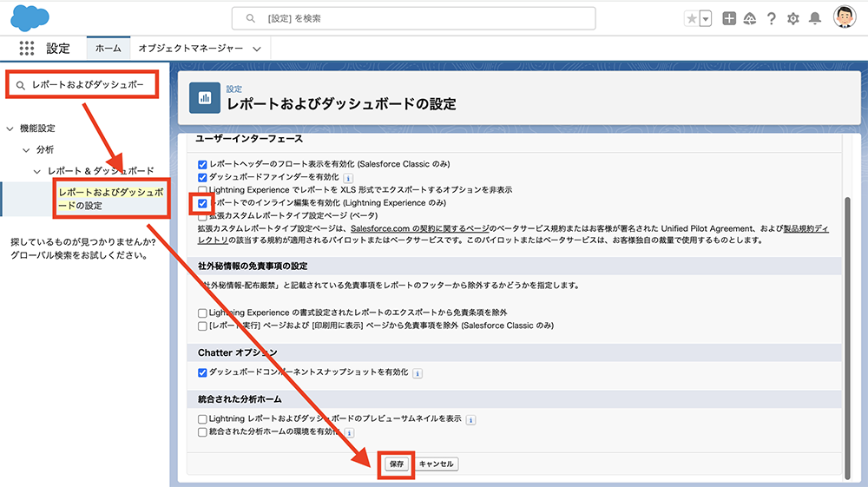Click the レポートおよびダッシュボードの設定 page title
Image resolution: width=868 pixels, height=487 pixels.
pos(341,104)
